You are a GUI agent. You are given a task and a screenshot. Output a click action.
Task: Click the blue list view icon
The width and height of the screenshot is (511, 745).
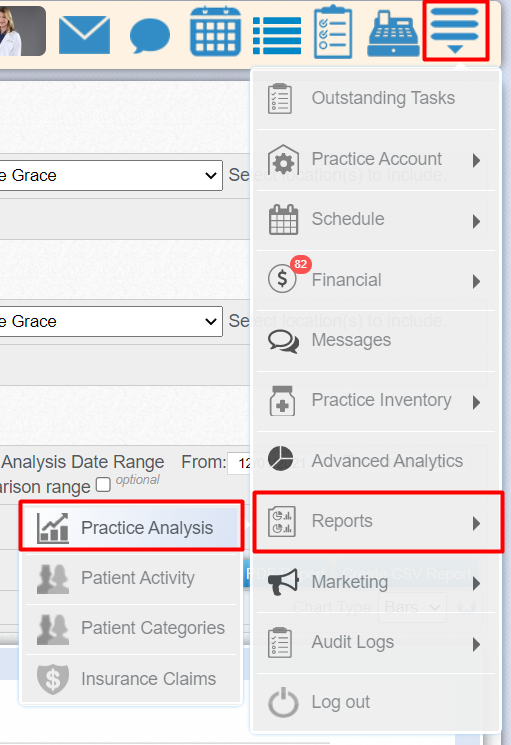tap(277, 36)
